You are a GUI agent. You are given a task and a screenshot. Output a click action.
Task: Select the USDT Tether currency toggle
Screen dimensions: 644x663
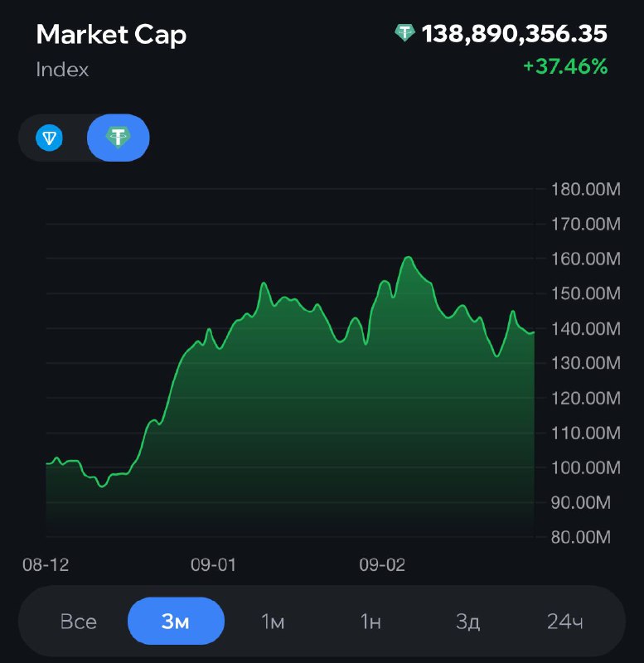[x=118, y=138]
